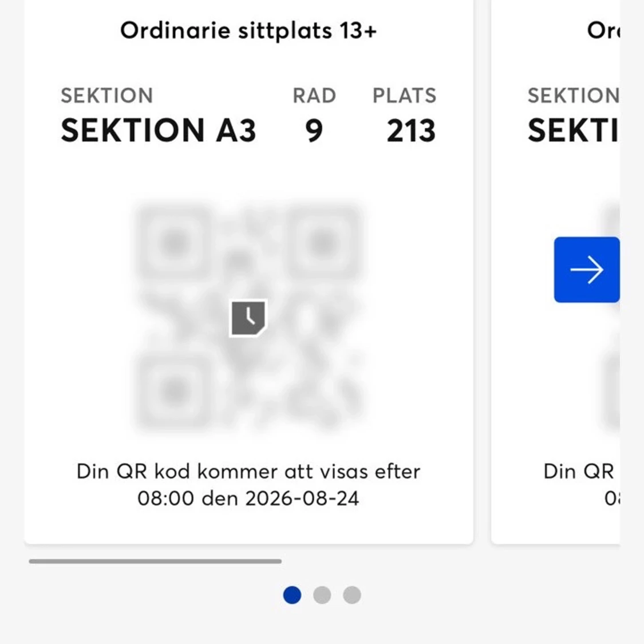Select the first blue pagination dot
The image size is (644, 644).
[x=292, y=595]
